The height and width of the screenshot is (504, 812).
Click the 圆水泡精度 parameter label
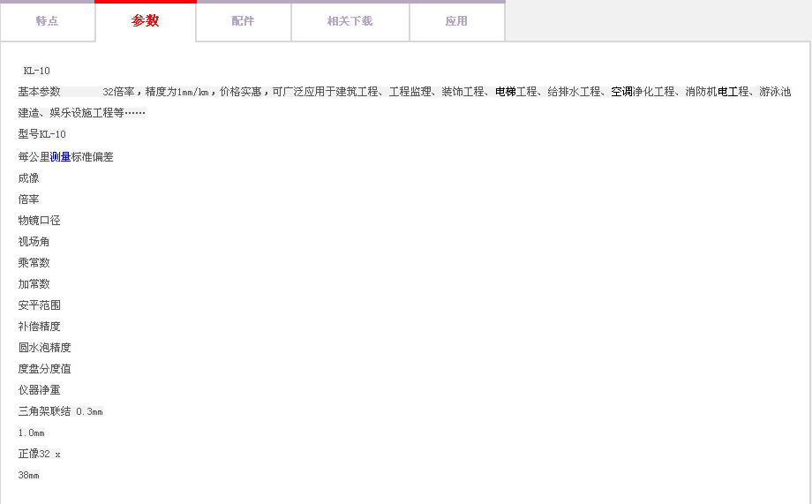[44, 348]
